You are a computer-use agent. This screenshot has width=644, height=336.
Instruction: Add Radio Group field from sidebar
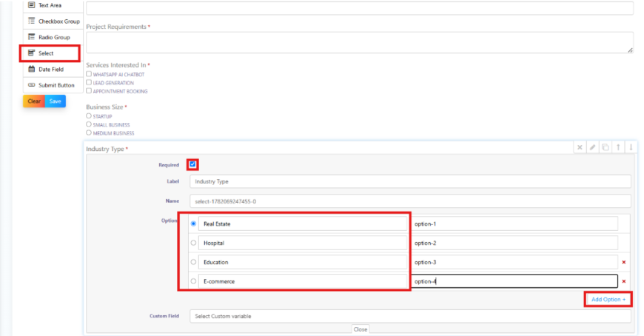click(x=53, y=38)
